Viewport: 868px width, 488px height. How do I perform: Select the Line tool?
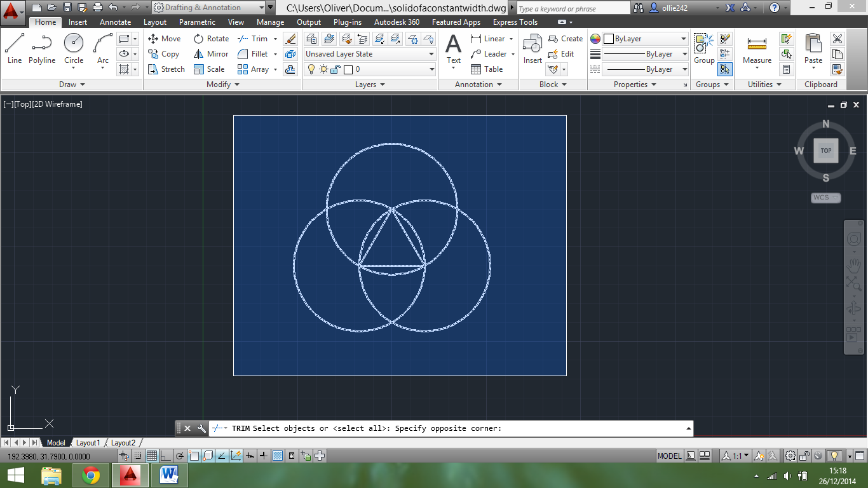point(14,48)
